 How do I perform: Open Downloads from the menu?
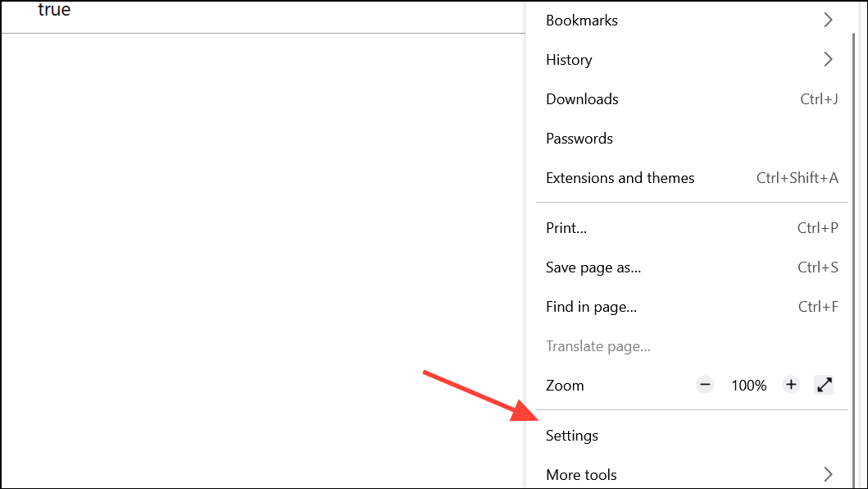tap(582, 99)
